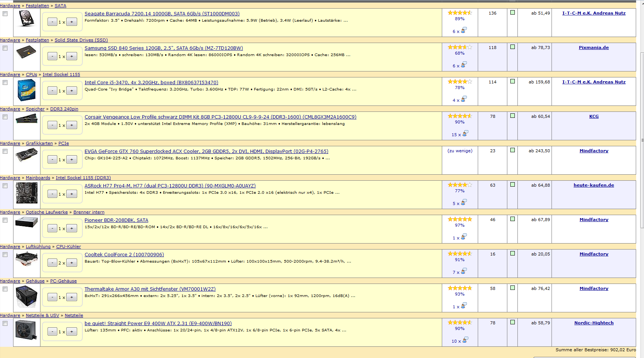Visit the heute-kaufen.de vendor link

pyautogui.click(x=594, y=185)
